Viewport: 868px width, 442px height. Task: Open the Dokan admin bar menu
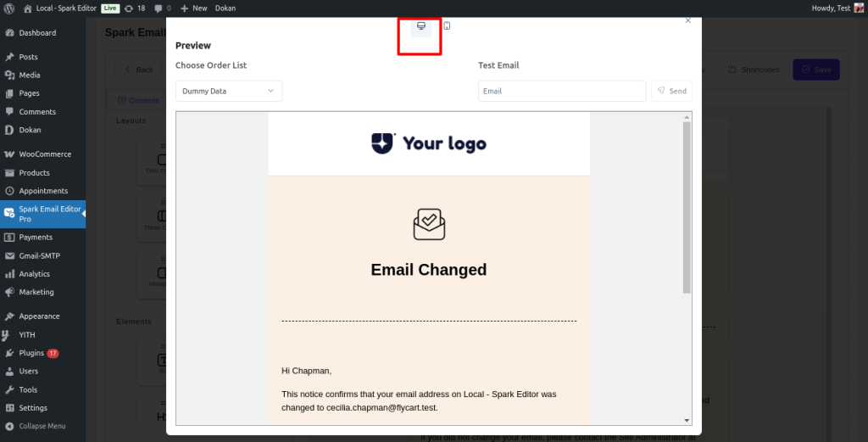(225, 8)
